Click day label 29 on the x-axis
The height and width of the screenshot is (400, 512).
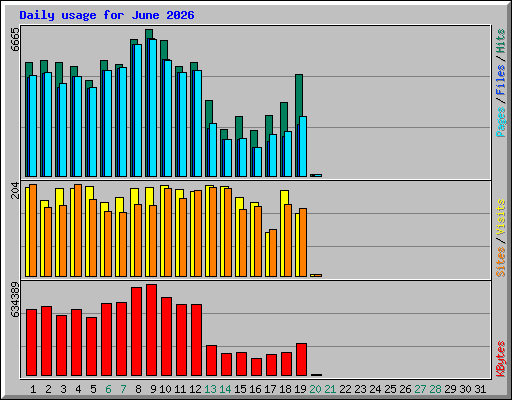point(450,389)
